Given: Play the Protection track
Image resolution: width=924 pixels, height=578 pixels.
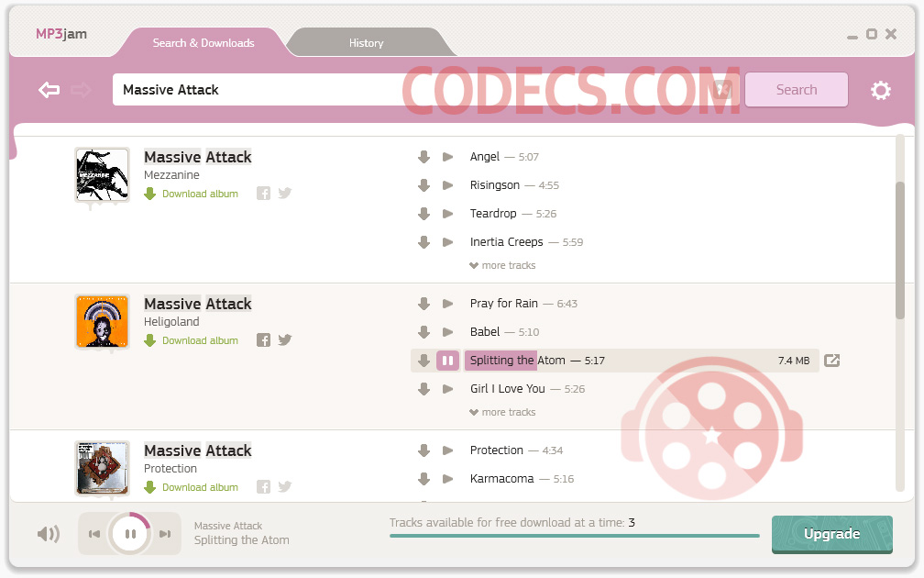Looking at the screenshot, I should coord(448,450).
